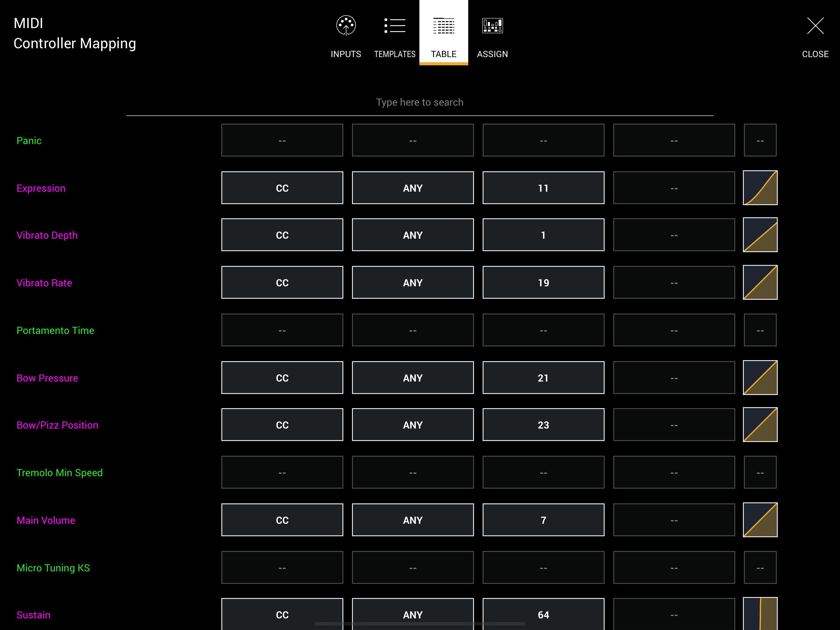Select the Bow/Pizz Position parameter label

click(57, 425)
